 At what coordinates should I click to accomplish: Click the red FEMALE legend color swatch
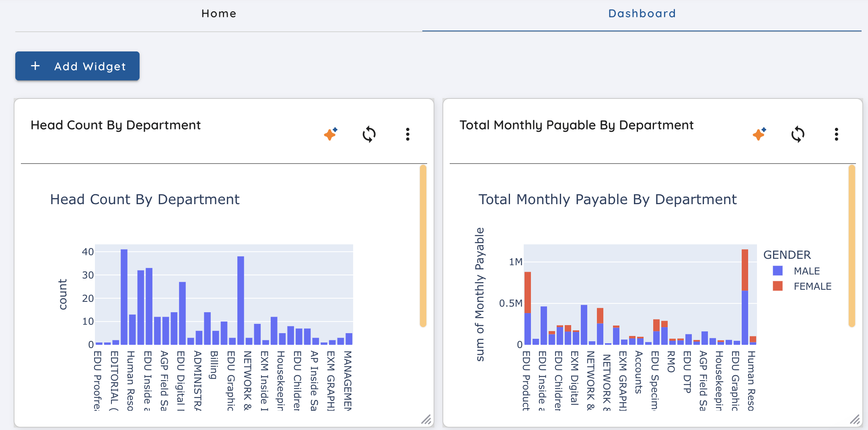[777, 286]
